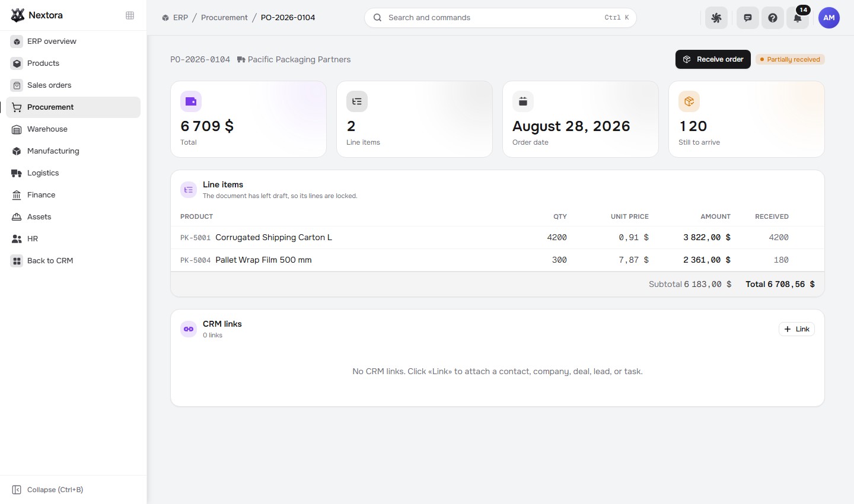Click the calendar icon on Order date card
Image resolution: width=854 pixels, height=504 pixels.
click(x=523, y=101)
